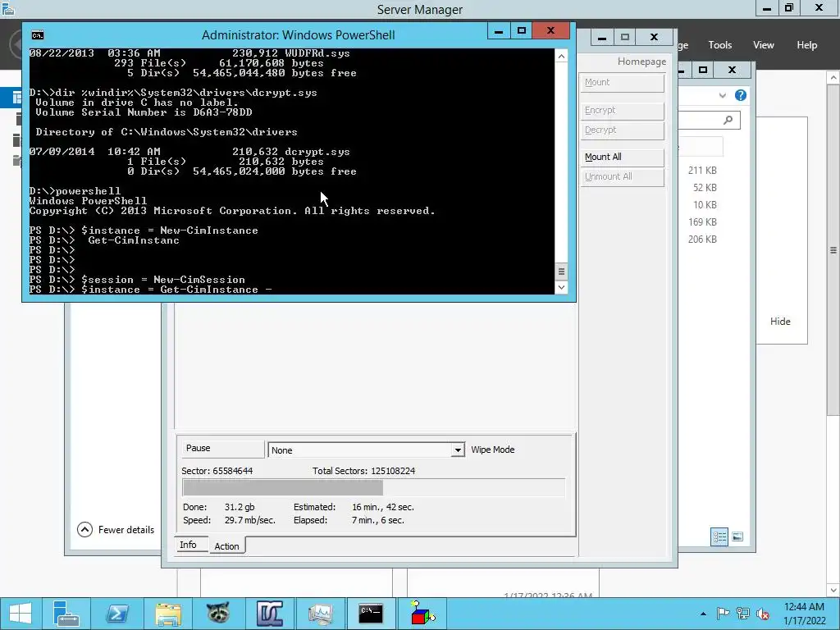Click the Server Manager dashboard sidebar icon
The width and height of the screenshot is (840, 630).
17,98
